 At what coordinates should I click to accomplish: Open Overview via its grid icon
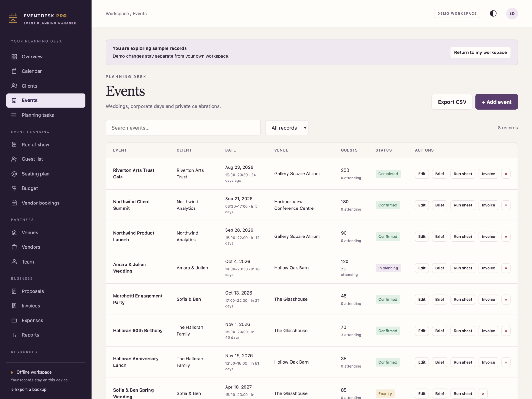coord(14,57)
